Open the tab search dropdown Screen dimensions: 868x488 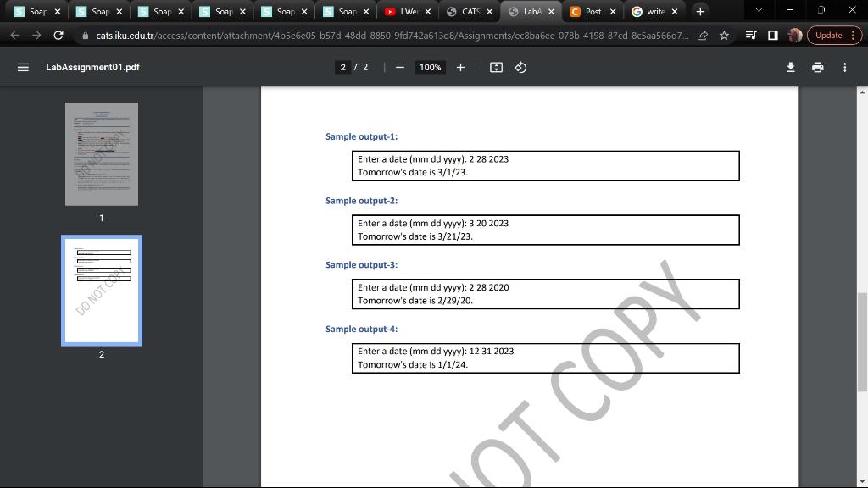(759, 12)
